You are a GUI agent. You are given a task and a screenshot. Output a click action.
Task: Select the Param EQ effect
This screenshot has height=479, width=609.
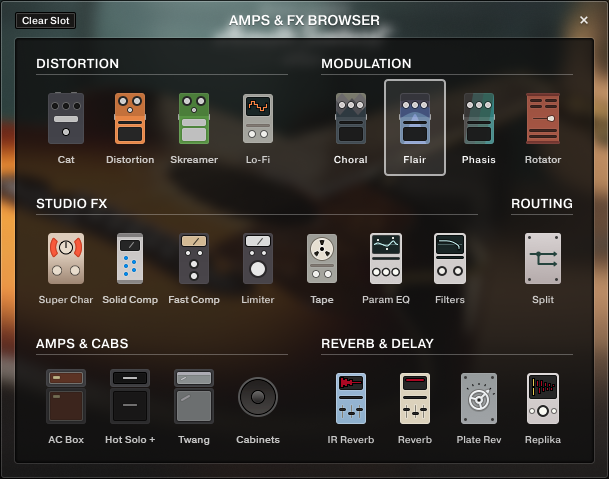(386, 260)
